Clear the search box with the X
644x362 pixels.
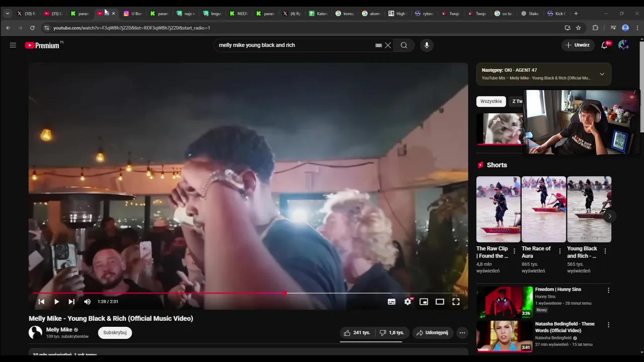coord(388,45)
